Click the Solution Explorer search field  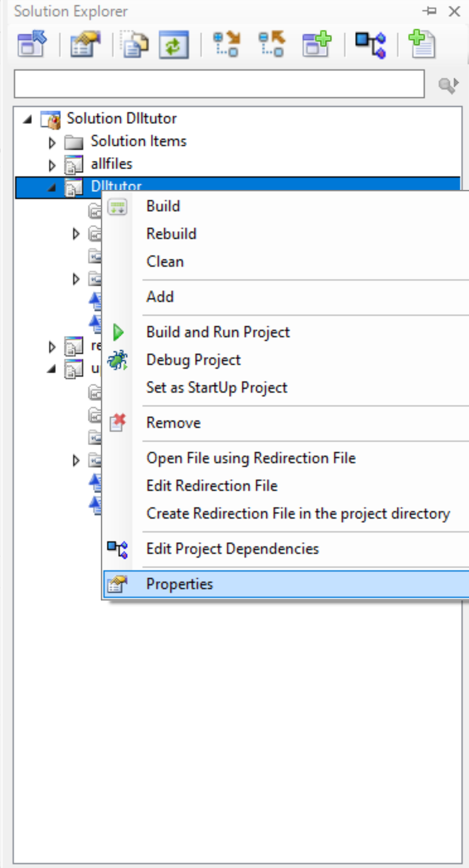tap(219, 84)
